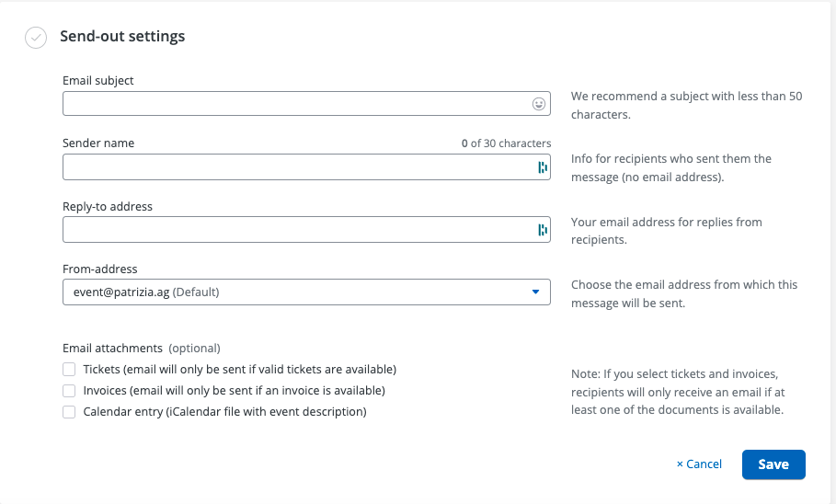Click the From-address field label
The image size is (836, 504).
click(100, 269)
